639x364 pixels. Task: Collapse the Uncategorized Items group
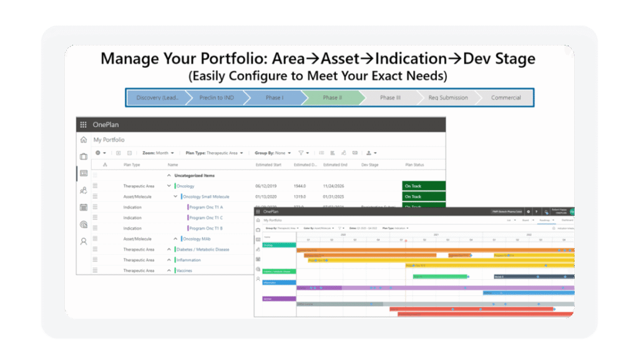click(x=169, y=176)
